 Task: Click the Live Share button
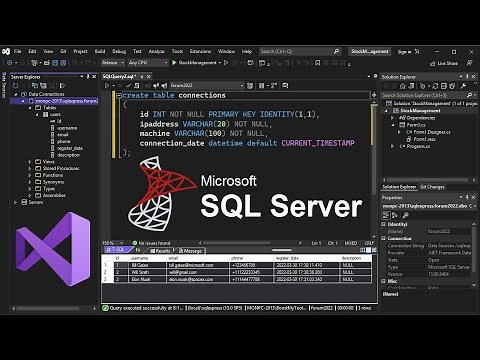point(444,63)
